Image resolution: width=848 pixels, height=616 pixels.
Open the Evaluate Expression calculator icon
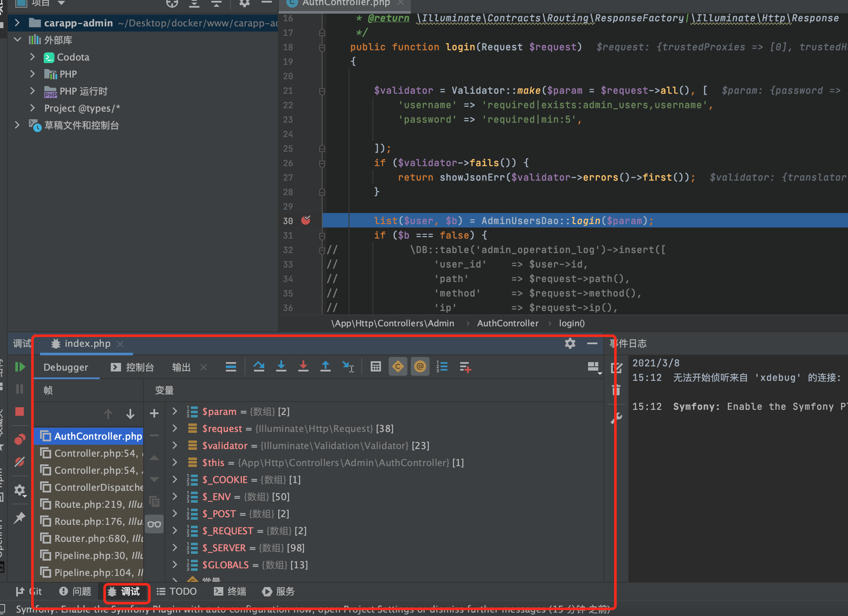point(375,366)
